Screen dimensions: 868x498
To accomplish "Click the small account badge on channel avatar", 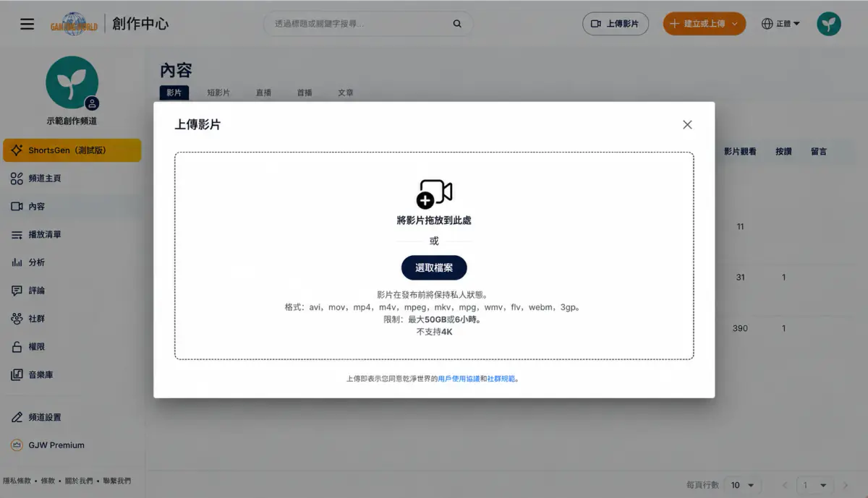I will tap(92, 103).
